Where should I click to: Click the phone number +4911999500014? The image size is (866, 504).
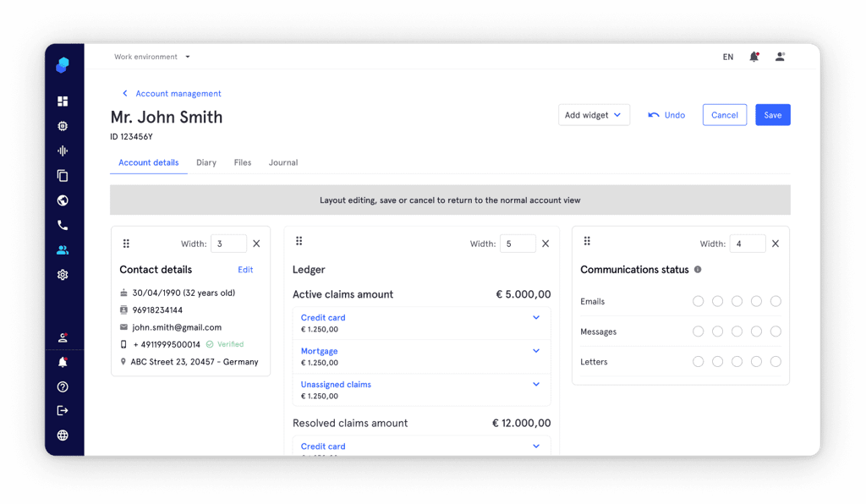click(x=167, y=344)
